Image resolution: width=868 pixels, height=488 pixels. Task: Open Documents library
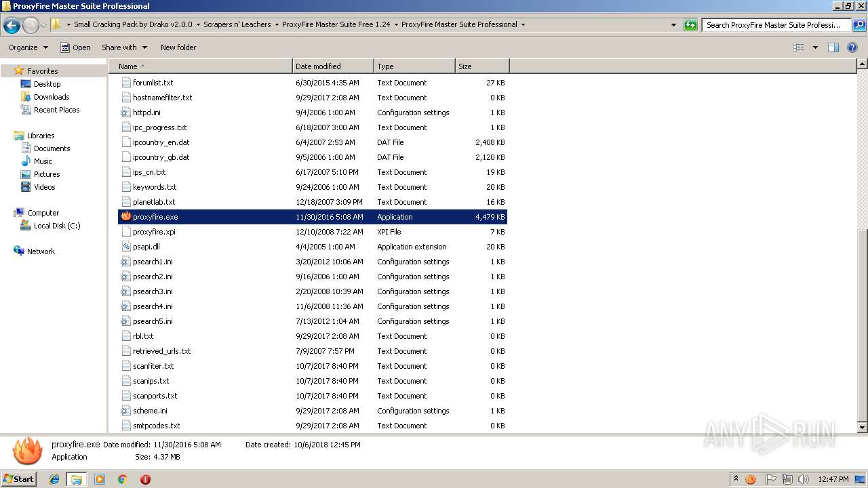pos(52,148)
